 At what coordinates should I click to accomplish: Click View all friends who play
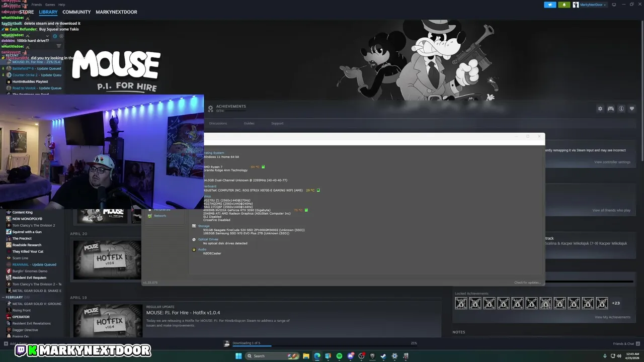coord(611,210)
